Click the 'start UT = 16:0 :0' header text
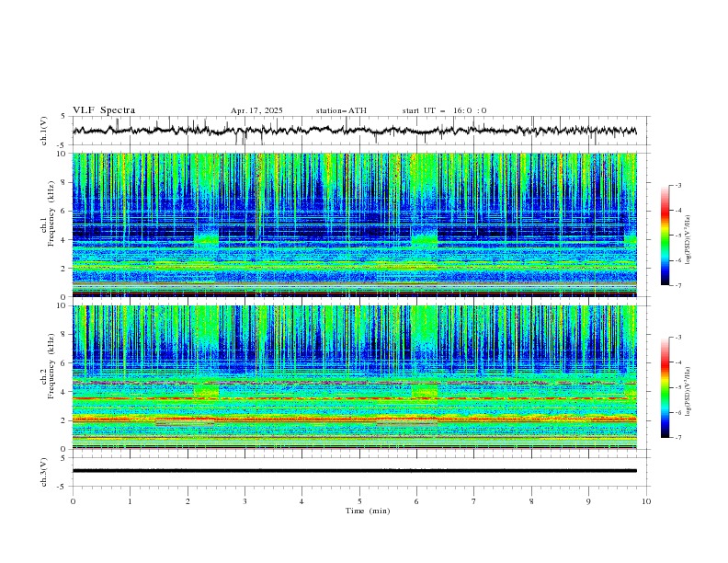 [x=444, y=110]
